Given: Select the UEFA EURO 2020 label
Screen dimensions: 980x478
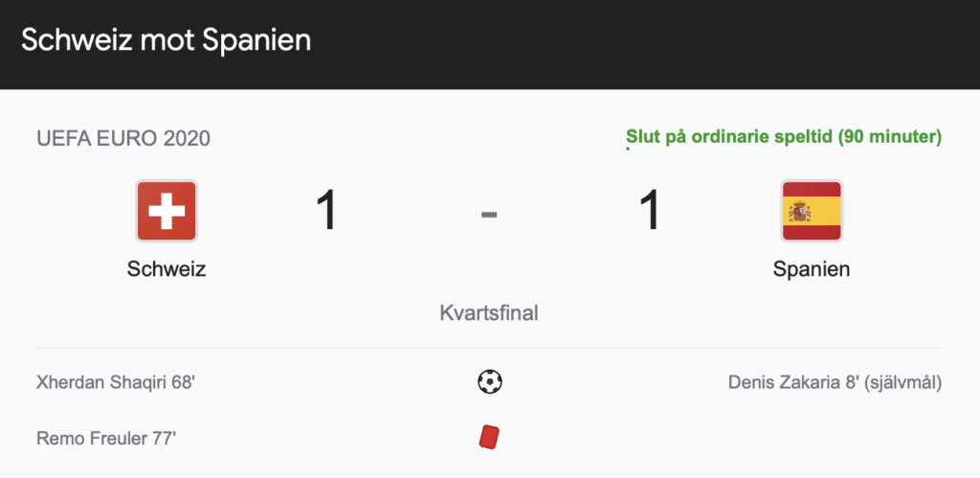Looking at the screenshot, I should pos(123,139).
